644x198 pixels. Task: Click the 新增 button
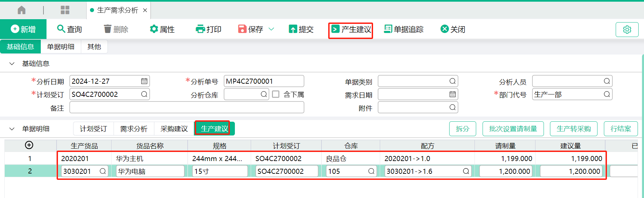coord(23,29)
